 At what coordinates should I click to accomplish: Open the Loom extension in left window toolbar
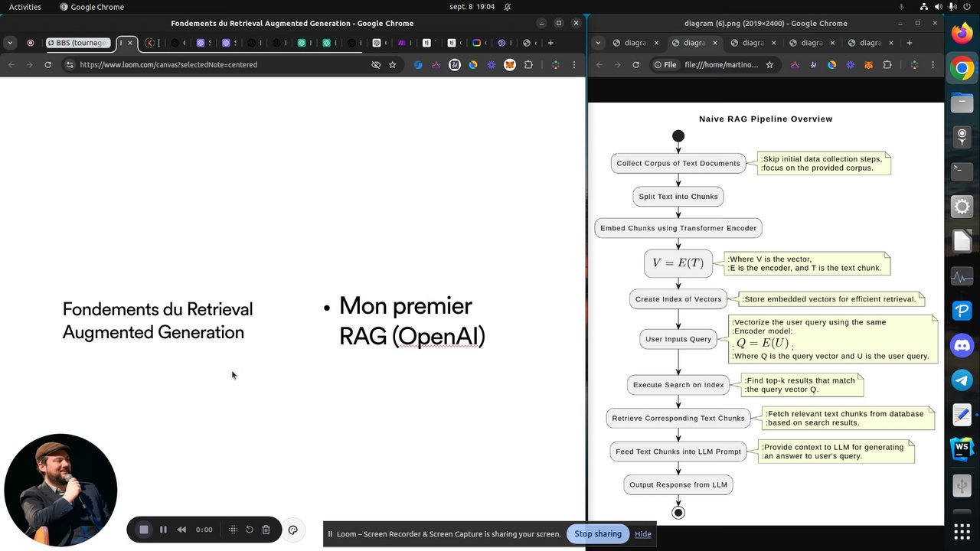(492, 65)
